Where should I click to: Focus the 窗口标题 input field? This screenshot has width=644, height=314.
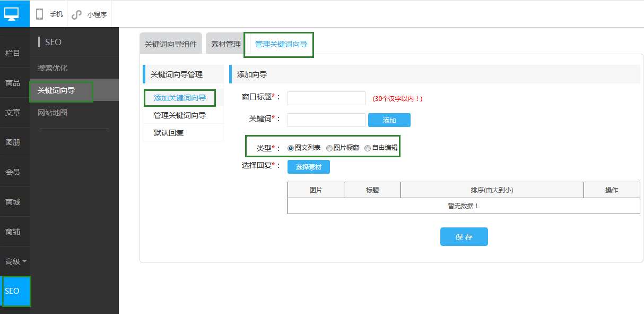326,98
